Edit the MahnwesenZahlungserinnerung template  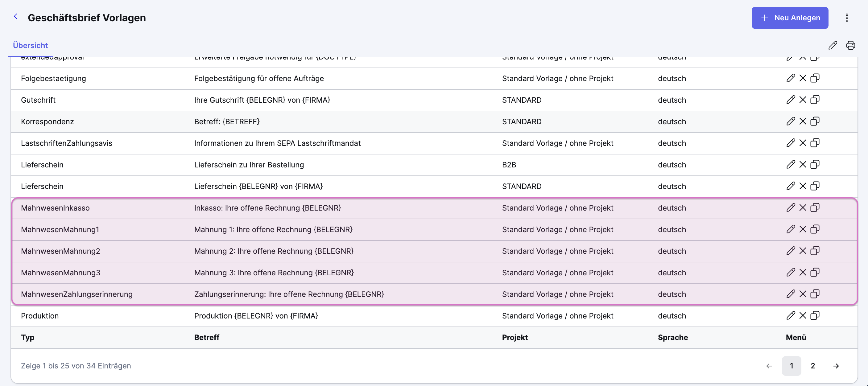[791, 294]
